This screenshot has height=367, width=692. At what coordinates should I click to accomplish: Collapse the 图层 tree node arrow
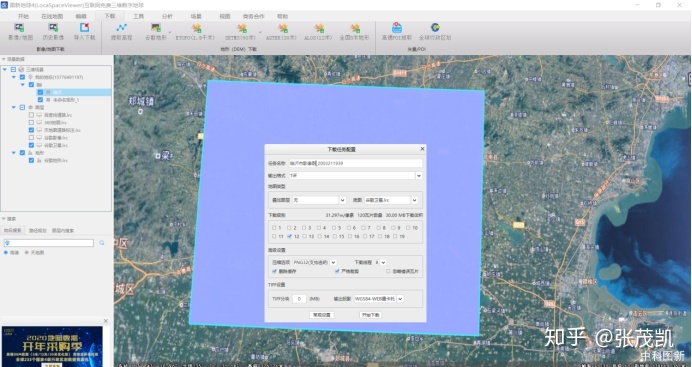14,108
